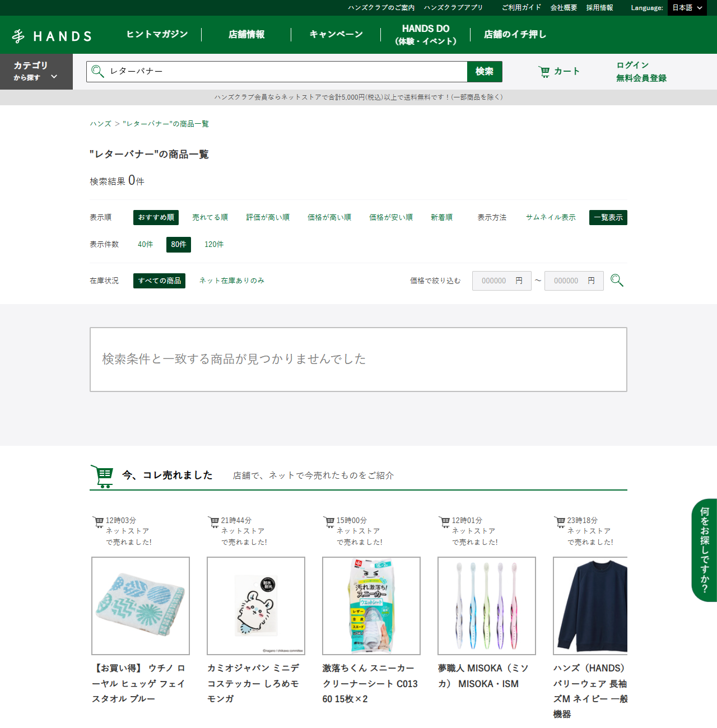
Task: Open the cart (カート)
Action: click(558, 71)
